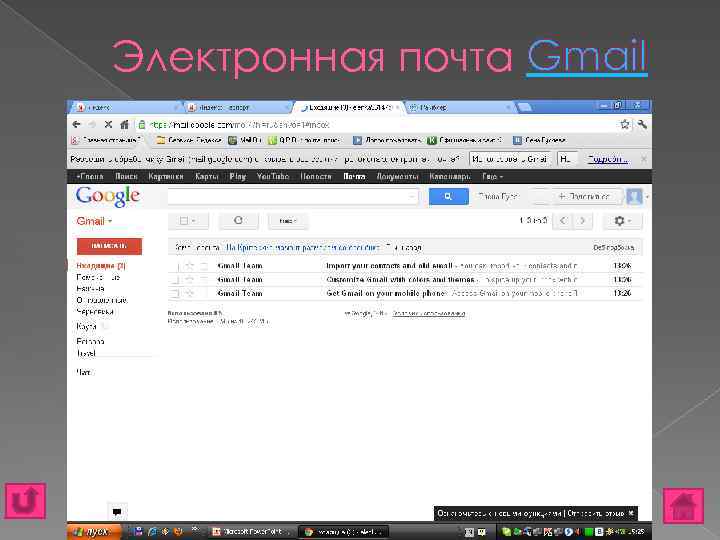
Task: Go to older messages with right chevron
Action: click(582, 221)
